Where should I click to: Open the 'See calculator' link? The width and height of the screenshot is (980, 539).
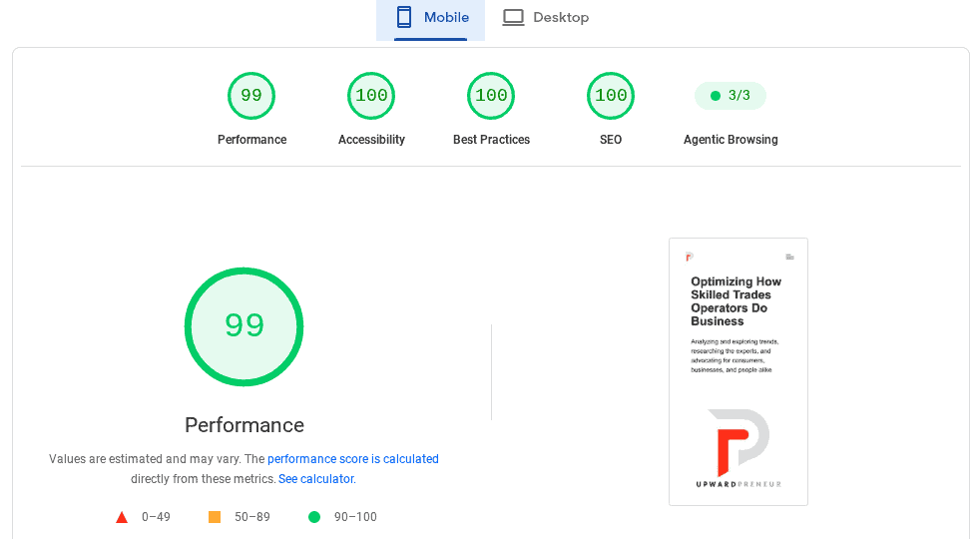(316, 479)
